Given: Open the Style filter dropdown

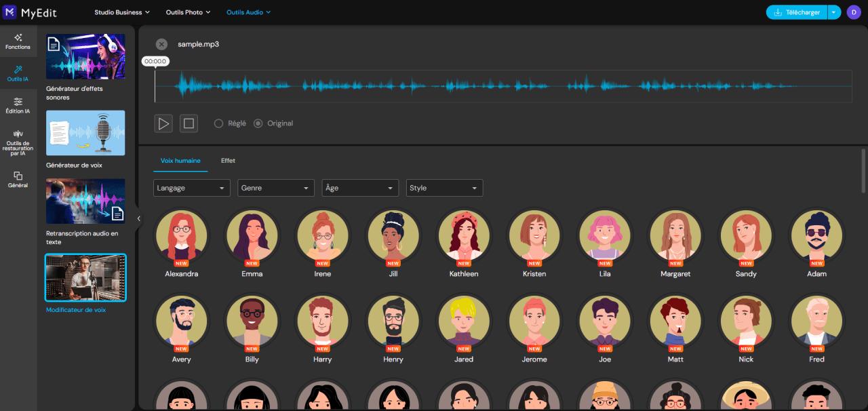Looking at the screenshot, I should click(444, 188).
